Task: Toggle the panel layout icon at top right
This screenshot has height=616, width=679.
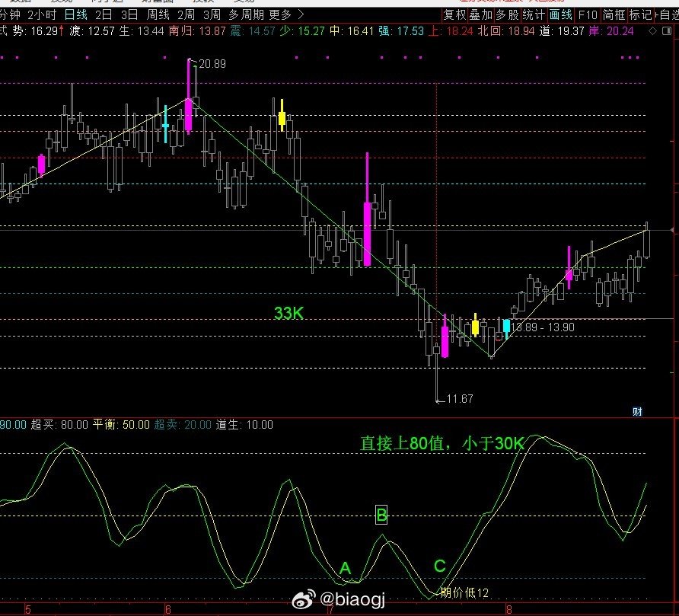Action: click(667, 31)
